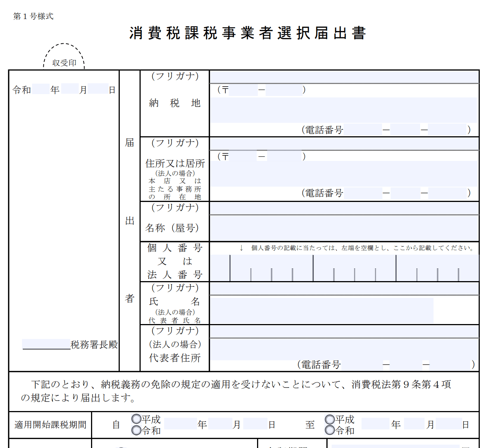Click the last 住所又は居所 電話番号 box
Viewport: 485px width, 448px height.
[x=447, y=193]
